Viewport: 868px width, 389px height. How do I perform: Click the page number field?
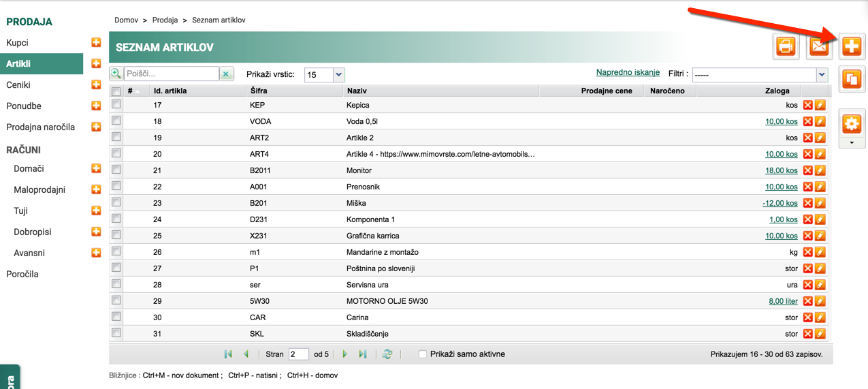[299, 354]
